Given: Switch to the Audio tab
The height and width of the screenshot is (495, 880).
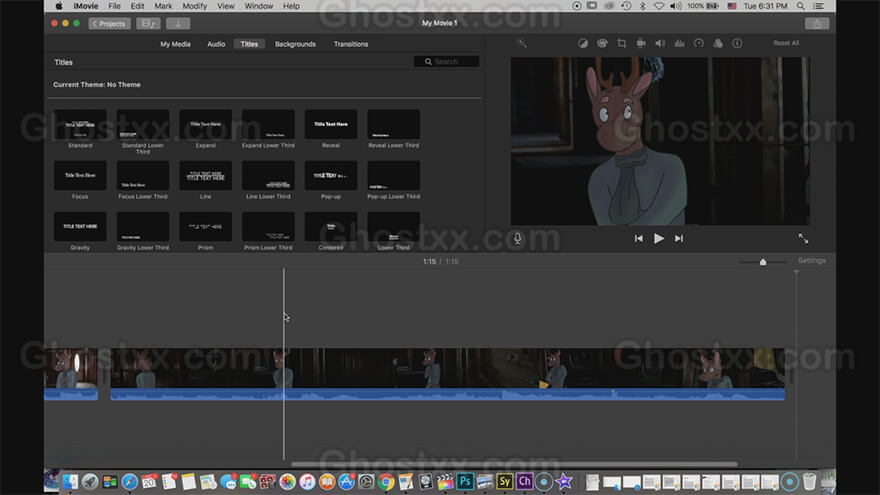Looking at the screenshot, I should pos(216,44).
